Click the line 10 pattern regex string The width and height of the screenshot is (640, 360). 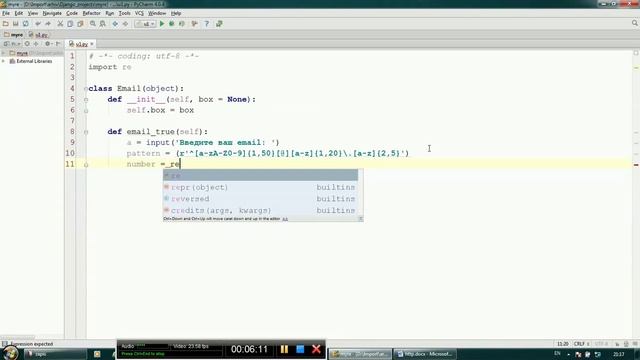(x=293, y=153)
